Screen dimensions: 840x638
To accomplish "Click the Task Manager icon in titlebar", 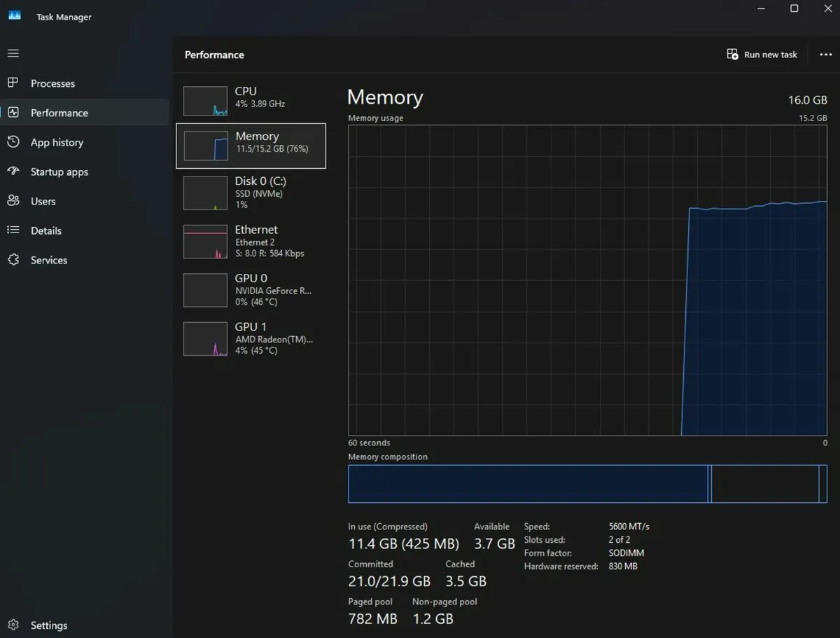I will click(14, 15).
